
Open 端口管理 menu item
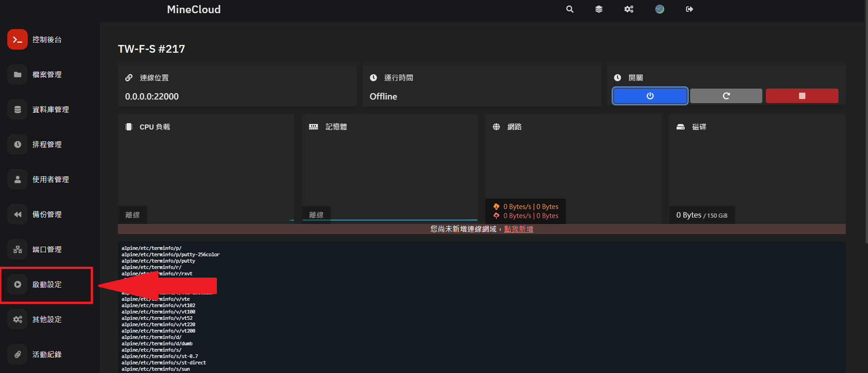(x=47, y=249)
